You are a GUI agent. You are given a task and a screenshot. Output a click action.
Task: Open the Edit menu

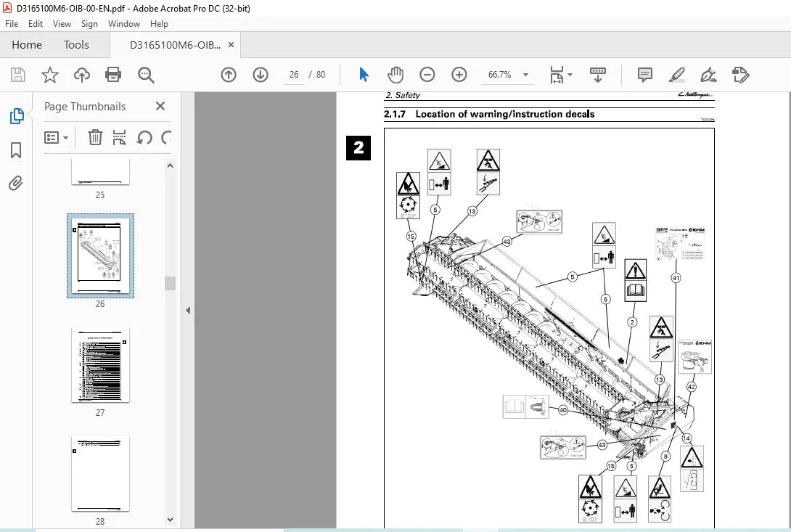[36, 24]
